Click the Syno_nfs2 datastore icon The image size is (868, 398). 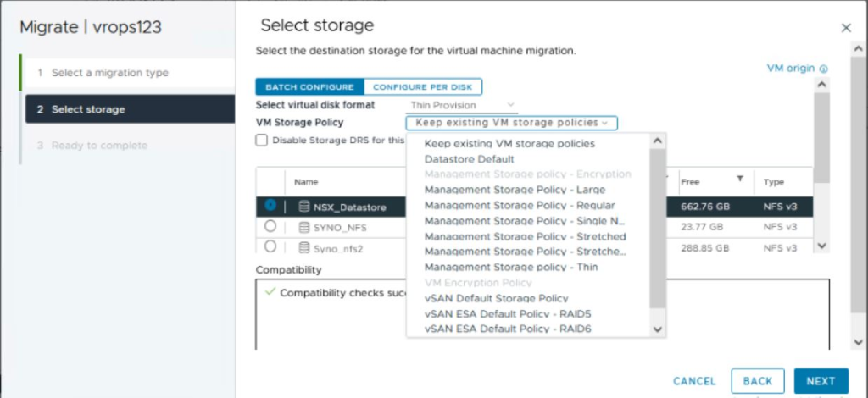coord(304,247)
